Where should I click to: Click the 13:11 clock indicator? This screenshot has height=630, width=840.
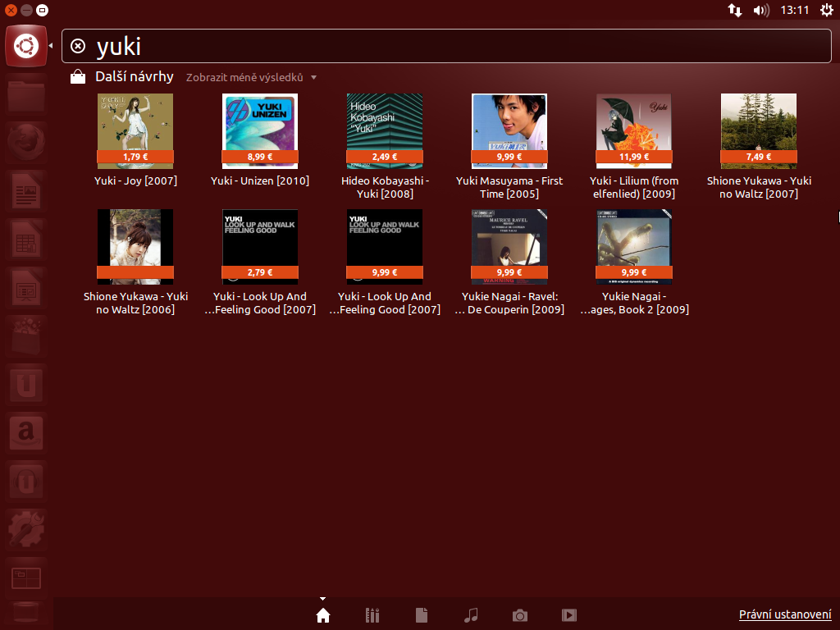coord(794,10)
